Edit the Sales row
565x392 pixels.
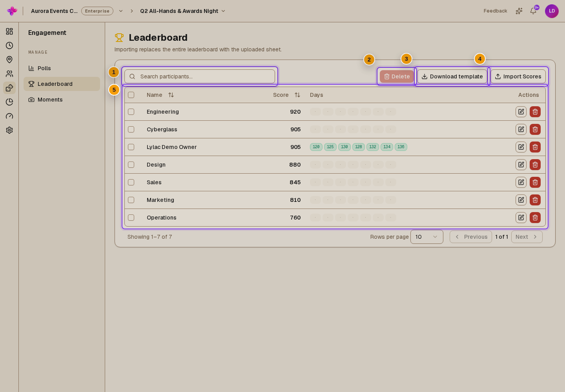click(x=521, y=182)
